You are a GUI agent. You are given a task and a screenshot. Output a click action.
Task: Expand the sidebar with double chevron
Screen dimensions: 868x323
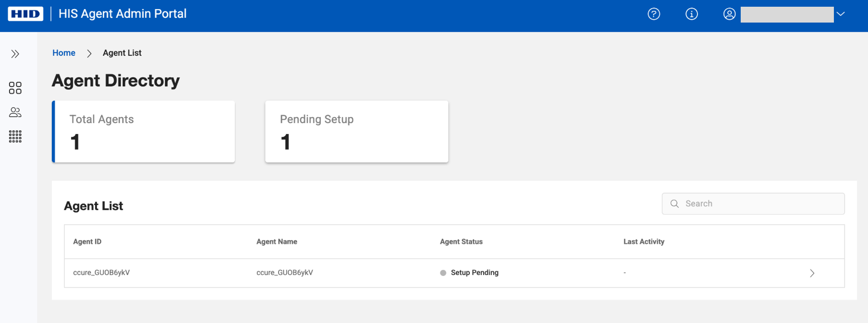(x=15, y=54)
